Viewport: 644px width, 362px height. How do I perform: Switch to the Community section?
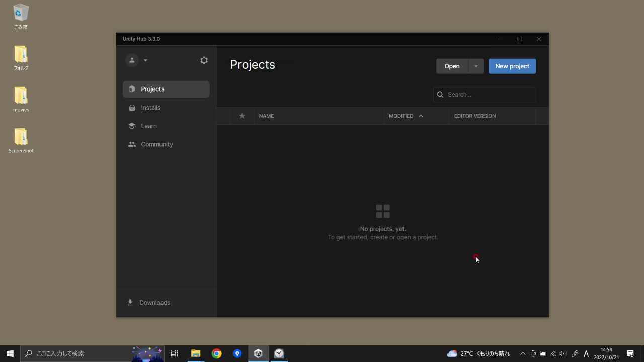pyautogui.click(x=166, y=144)
